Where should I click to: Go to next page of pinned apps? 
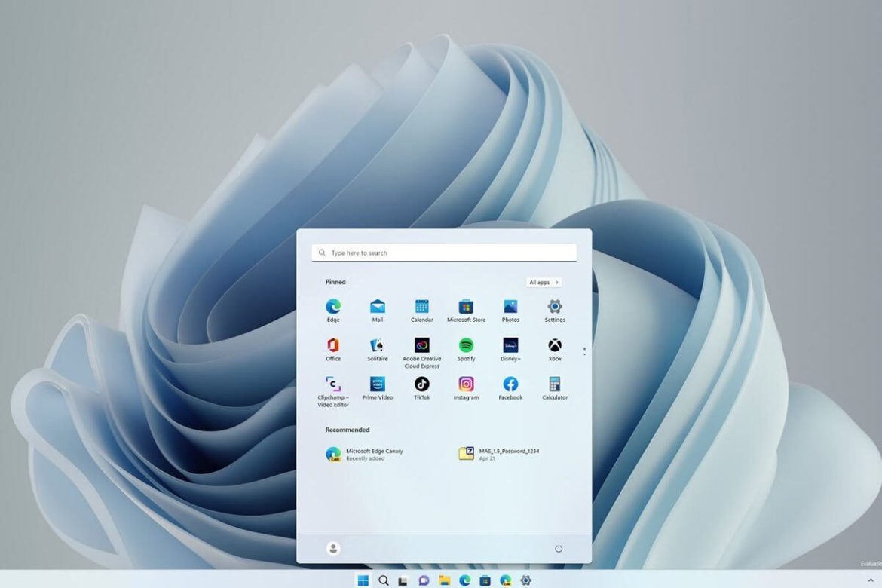coord(584,354)
